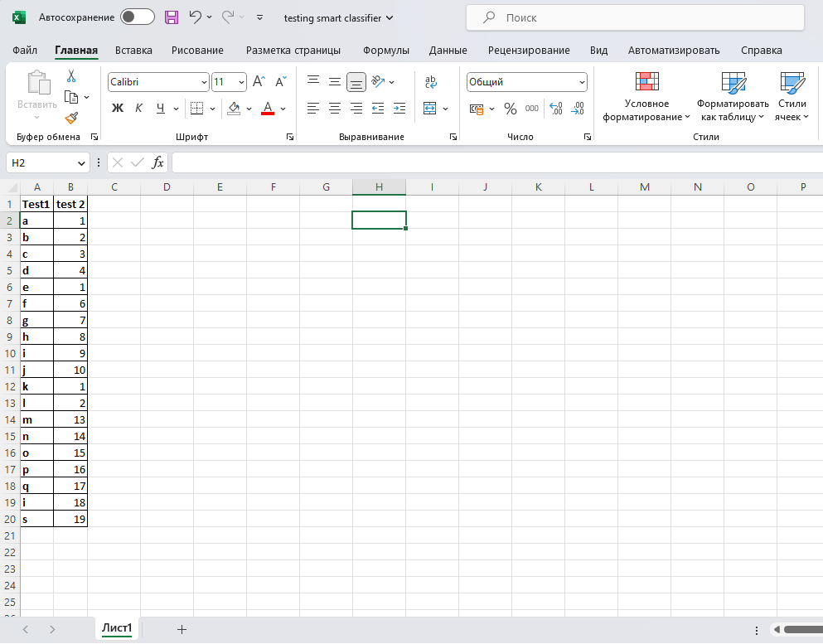Select cell containing Test1
The width and height of the screenshot is (823, 644).
36,204
